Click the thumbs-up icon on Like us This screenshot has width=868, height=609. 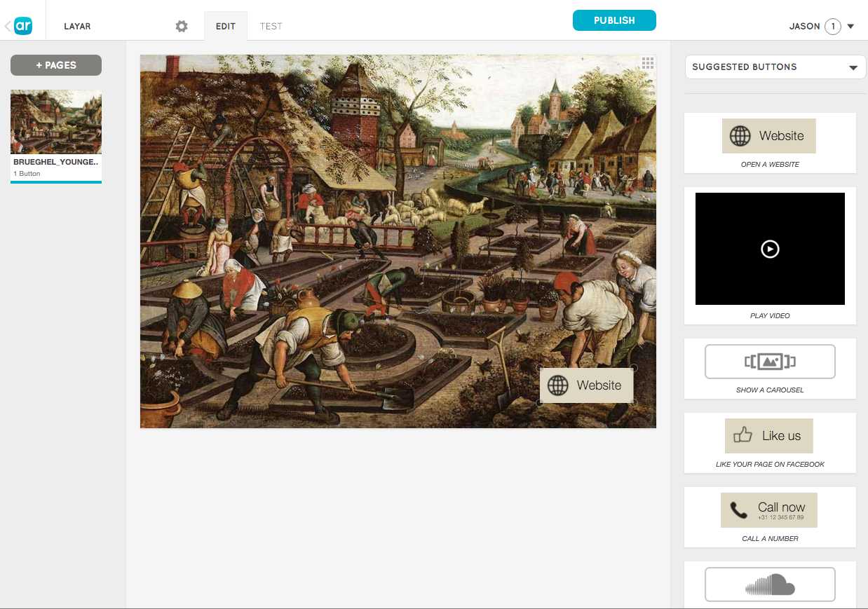[742, 436]
